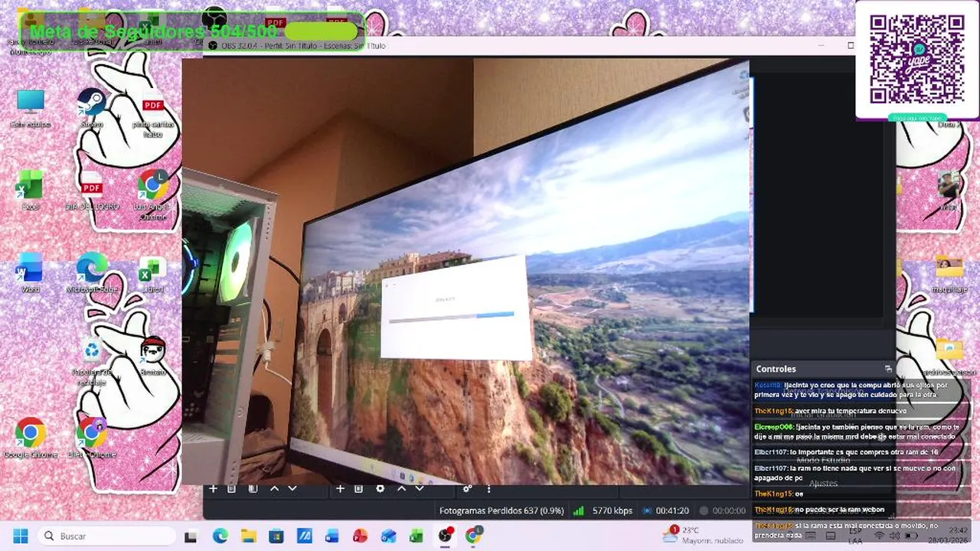
Task: Open Excel from the taskbar
Action: [x=416, y=536]
